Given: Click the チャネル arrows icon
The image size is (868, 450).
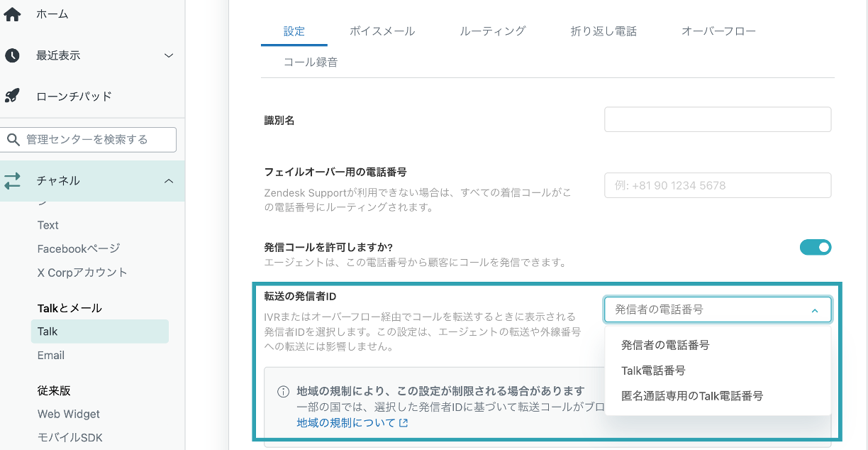Looking at the screenshot, I should click(12, 181).
